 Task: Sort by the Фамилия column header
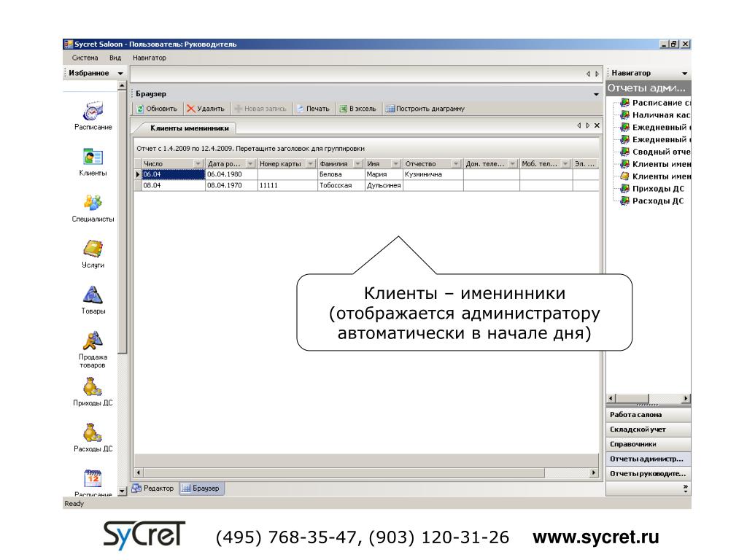click(x=334, y=164)
